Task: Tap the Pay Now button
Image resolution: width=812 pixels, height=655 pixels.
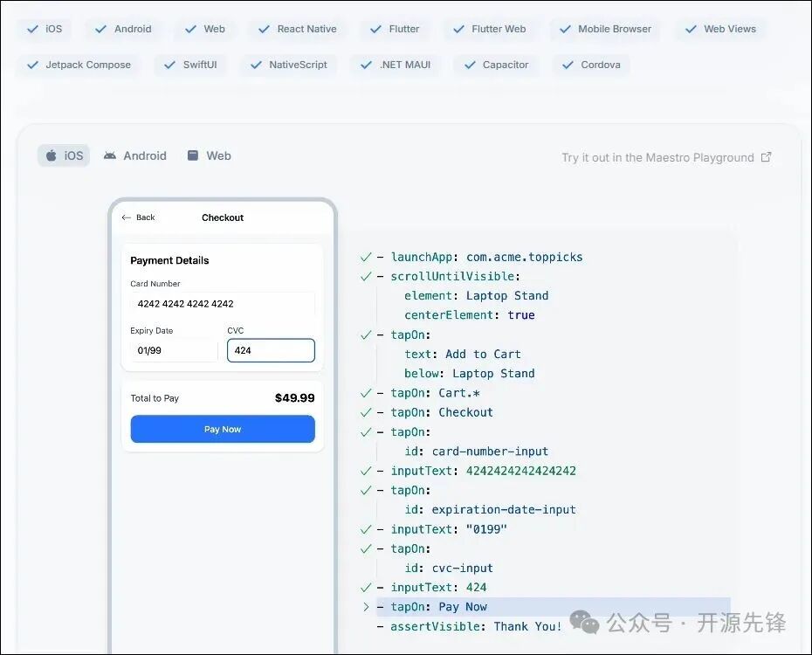Action: coord(223,429)
